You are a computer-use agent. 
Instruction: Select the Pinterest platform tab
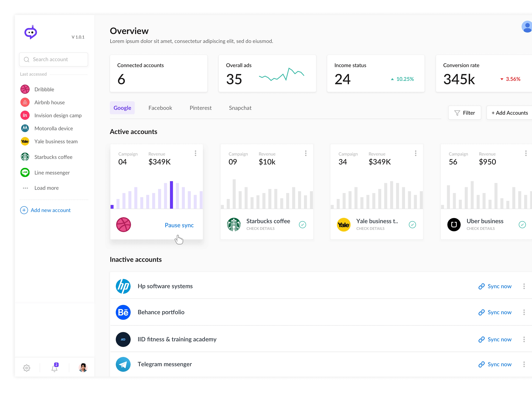point(200,108)
